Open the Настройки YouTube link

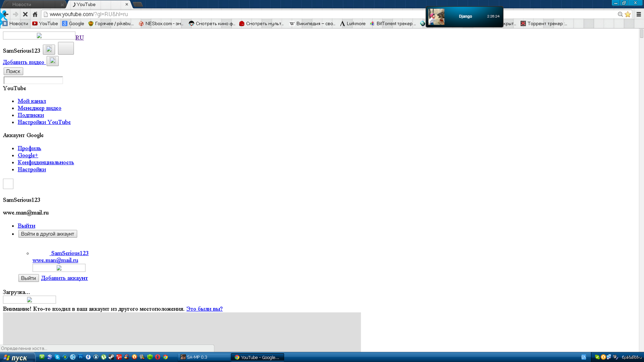click(x=44, y=122)
